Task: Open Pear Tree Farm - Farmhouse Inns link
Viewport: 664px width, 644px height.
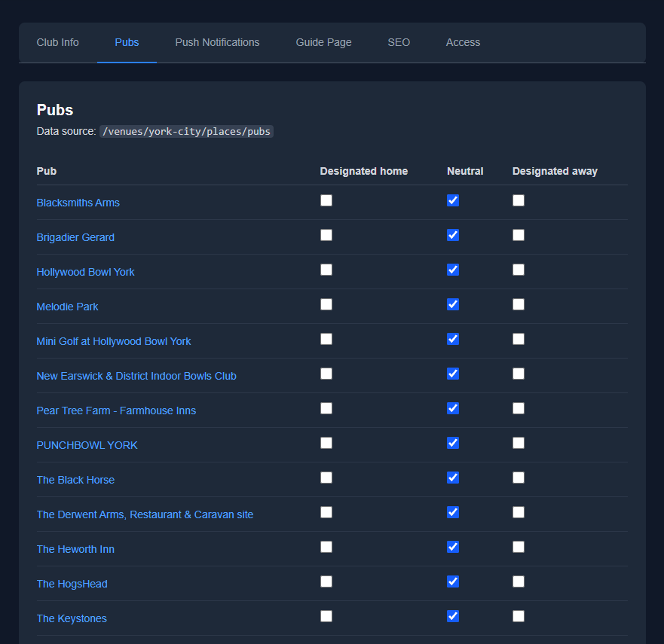Action: coord(116,411)
